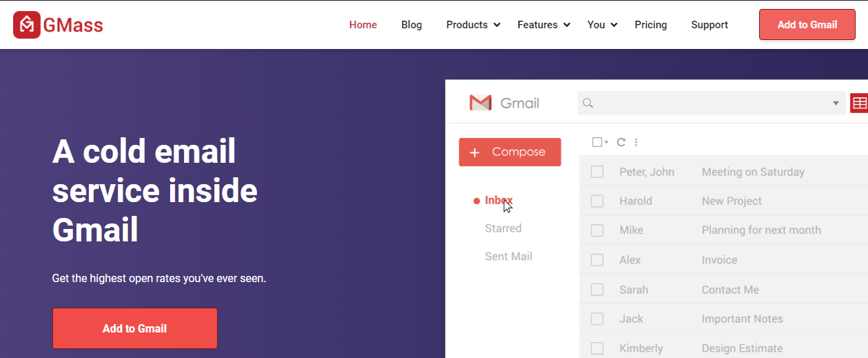Open the Planning for next month email

pyautogui.click(x=761, y=230)
